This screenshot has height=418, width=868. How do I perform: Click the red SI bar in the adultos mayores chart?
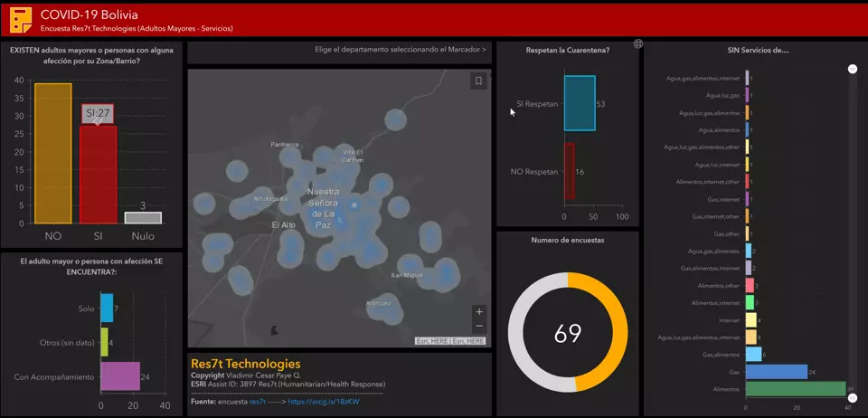98,175
